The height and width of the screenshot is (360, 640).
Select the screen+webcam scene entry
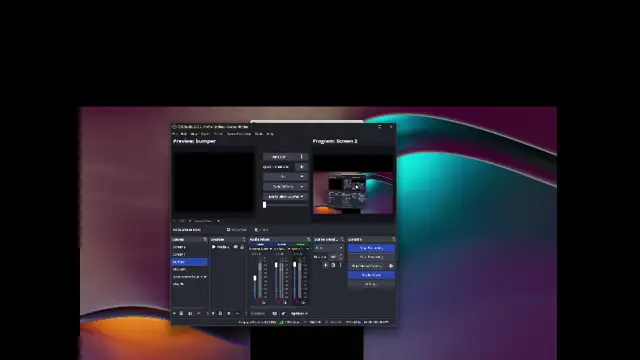[x=189, y=277]
